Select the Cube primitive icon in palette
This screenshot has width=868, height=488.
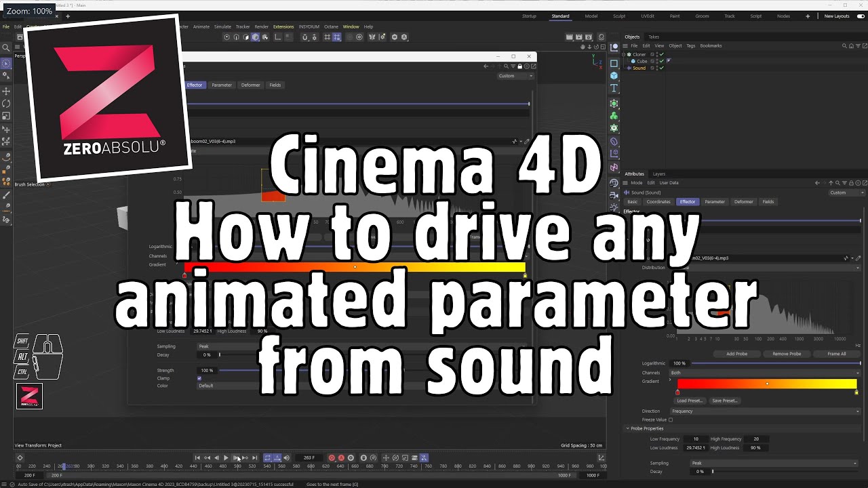tap(614, 76)
